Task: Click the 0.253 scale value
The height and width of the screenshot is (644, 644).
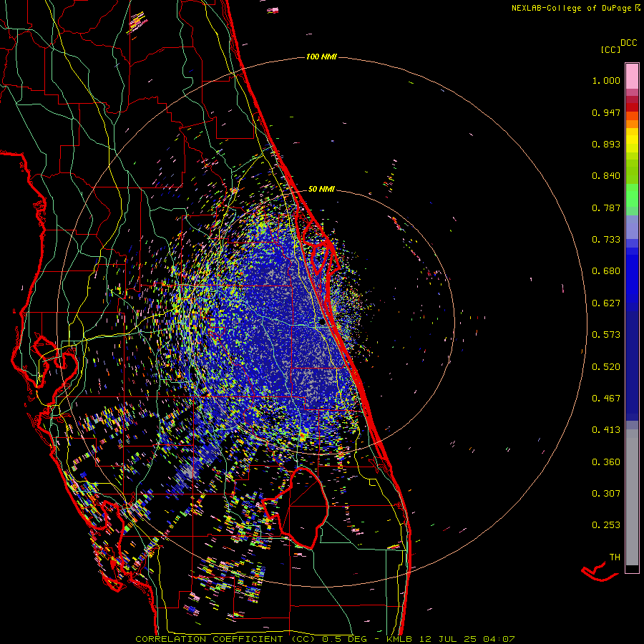Action: [606, 525]
